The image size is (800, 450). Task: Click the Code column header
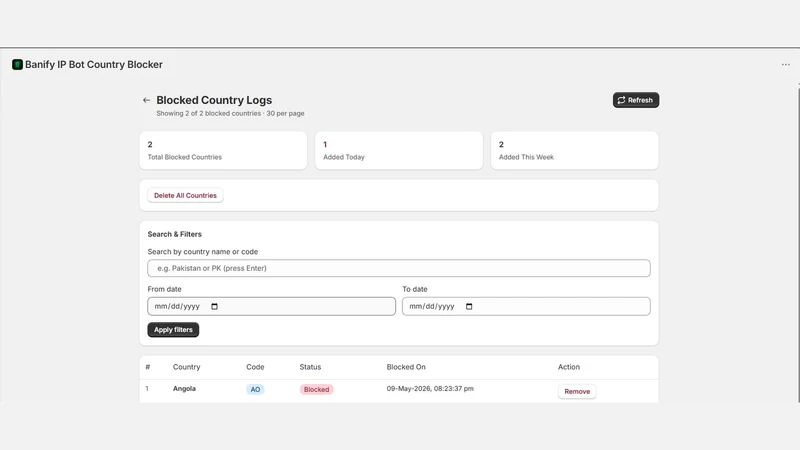[x=255, y=367]
